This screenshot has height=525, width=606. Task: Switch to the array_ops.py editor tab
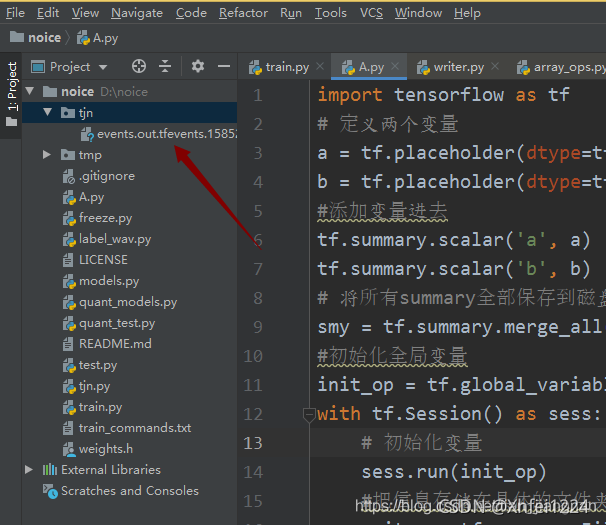(x=561, y=67)
